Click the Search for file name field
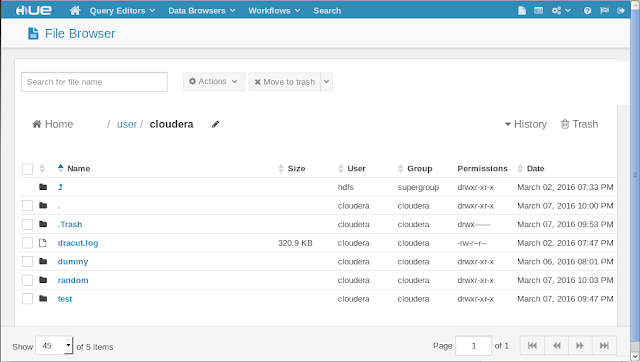640x362 pixels. click(x=94, y=82)
